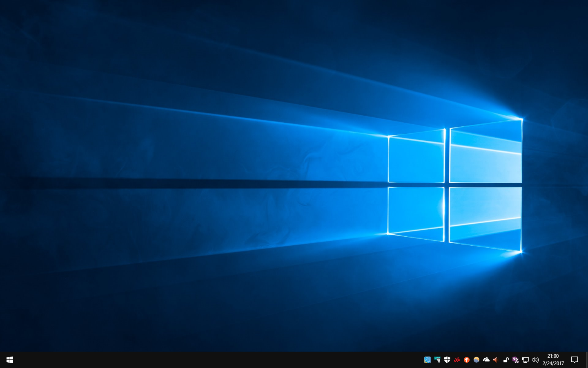Click the red molecule tray icon

tap(457, 360)
